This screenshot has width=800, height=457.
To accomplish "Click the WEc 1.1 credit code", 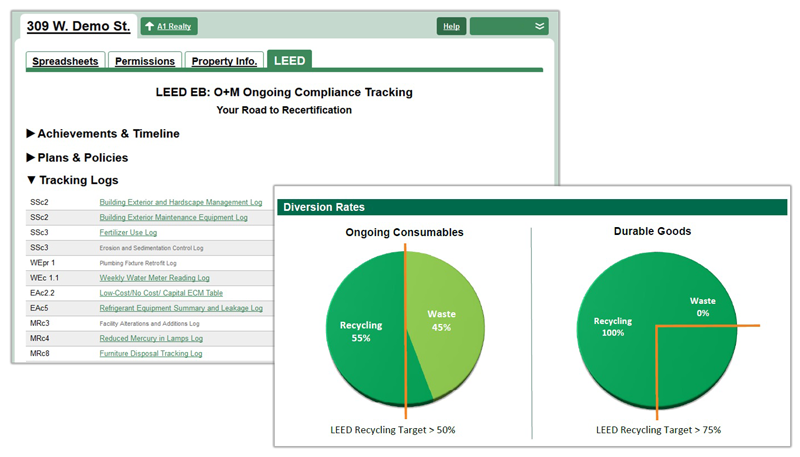I will pyautogui.click(x=44, y=278).
